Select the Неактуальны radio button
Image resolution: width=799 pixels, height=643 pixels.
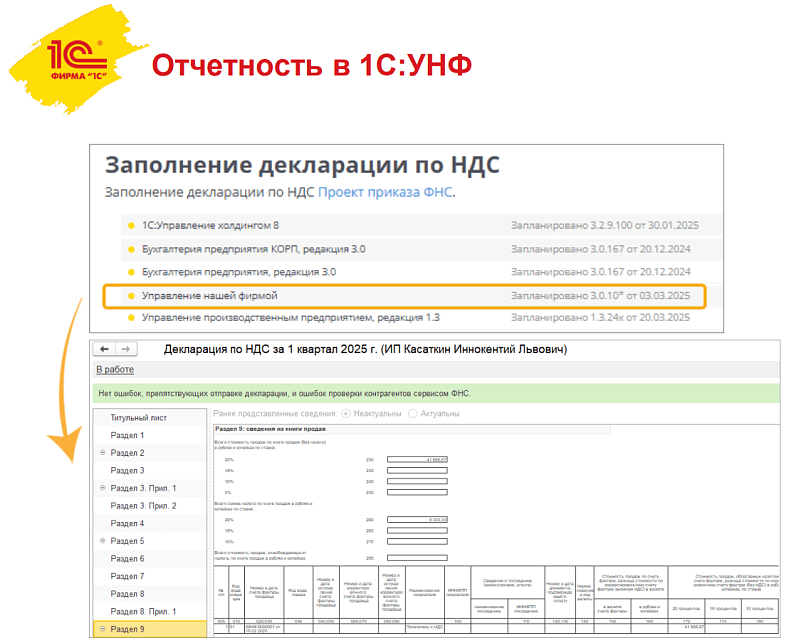tap(346, 414)
